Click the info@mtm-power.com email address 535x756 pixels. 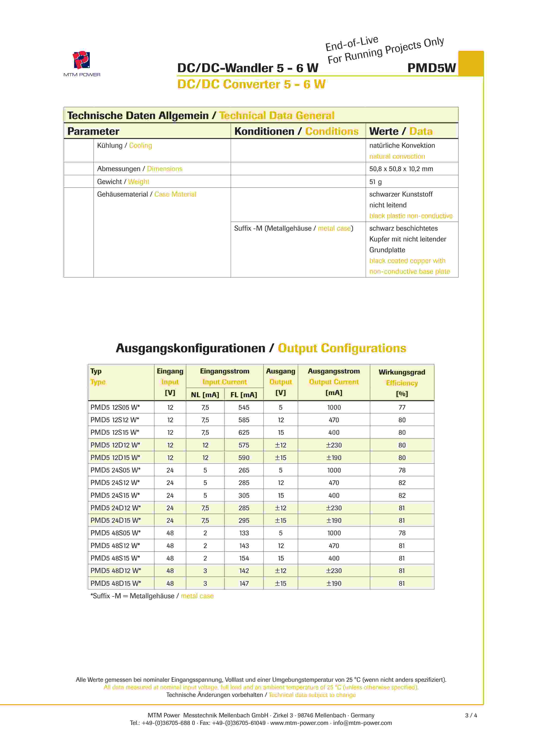[x=362, y=723]
